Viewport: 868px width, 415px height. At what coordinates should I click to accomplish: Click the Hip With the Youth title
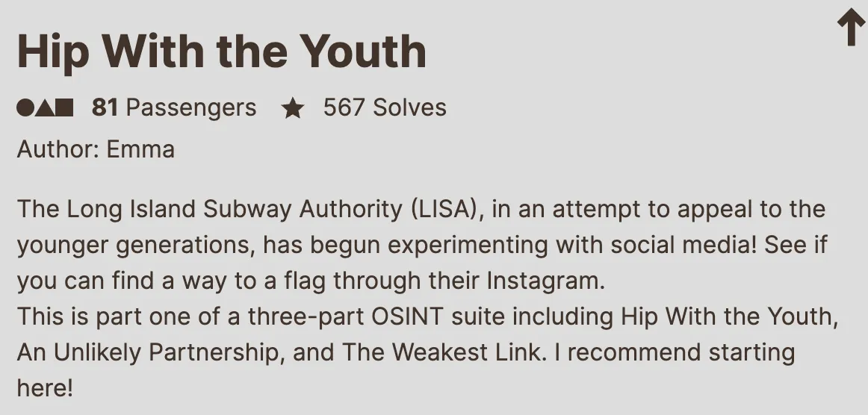[x=221, y=51]
